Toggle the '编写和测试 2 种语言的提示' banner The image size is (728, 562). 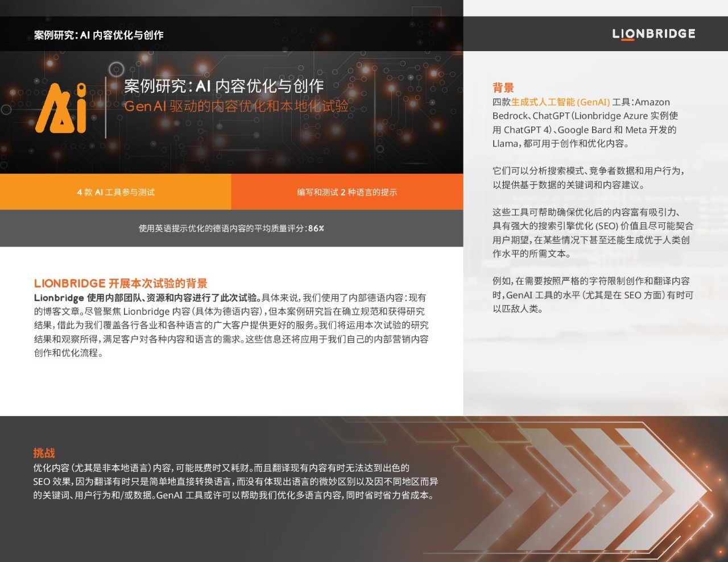pos(347,192)
